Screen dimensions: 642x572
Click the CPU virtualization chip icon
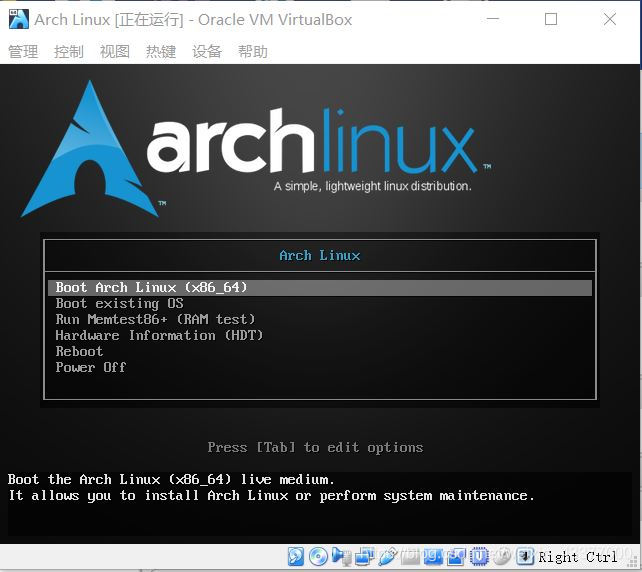click(x=479, y=556)
